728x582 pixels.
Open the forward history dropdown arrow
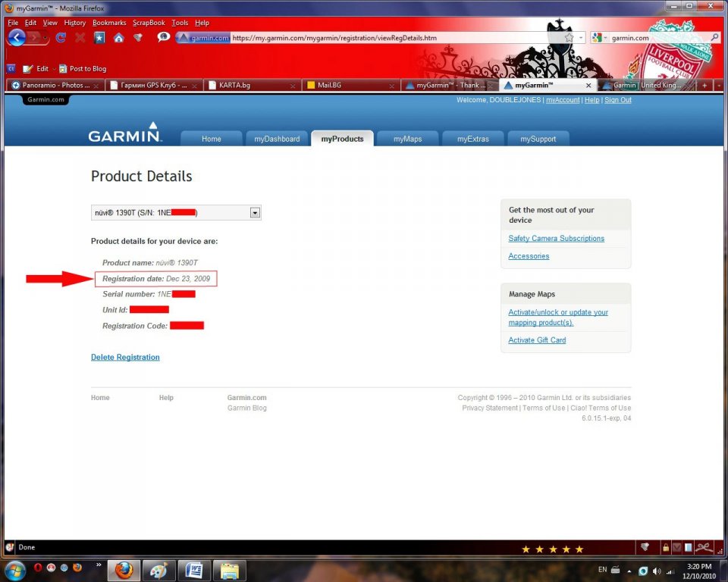click(x=45, y=38)
